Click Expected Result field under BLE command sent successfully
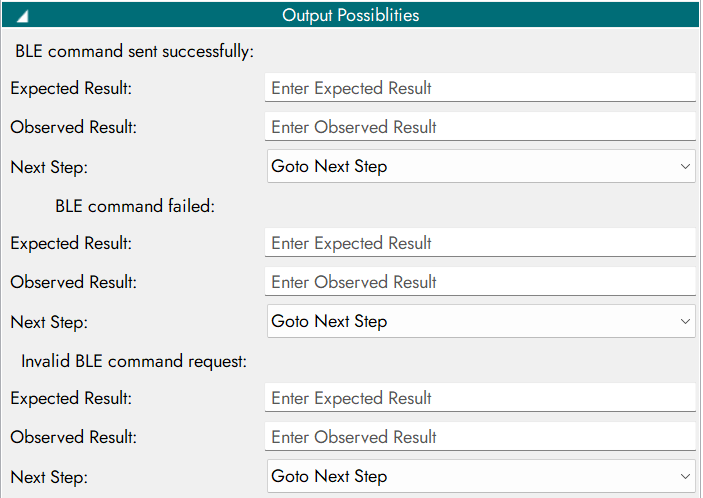 click(480, 88)
